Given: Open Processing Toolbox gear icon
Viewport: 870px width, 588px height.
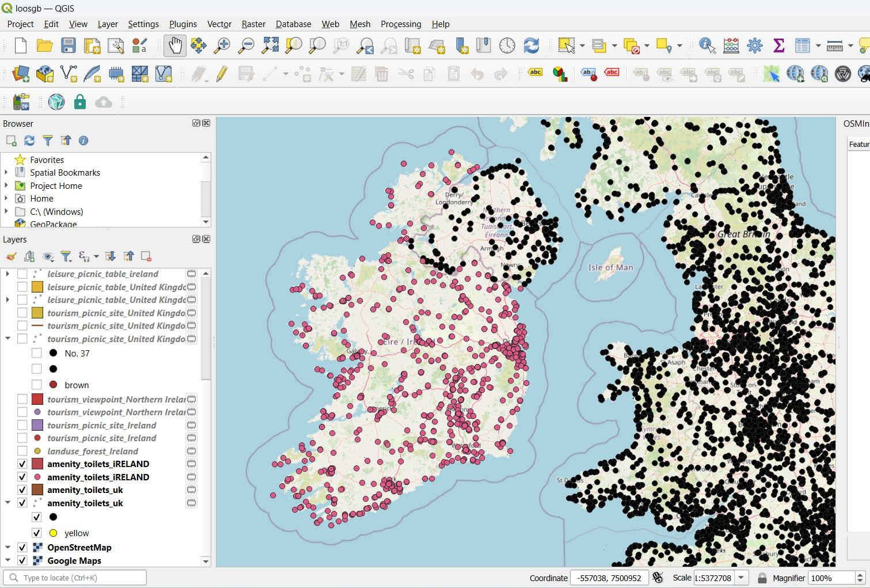Looking at the screenshot, I should click(x=755, y=45).
